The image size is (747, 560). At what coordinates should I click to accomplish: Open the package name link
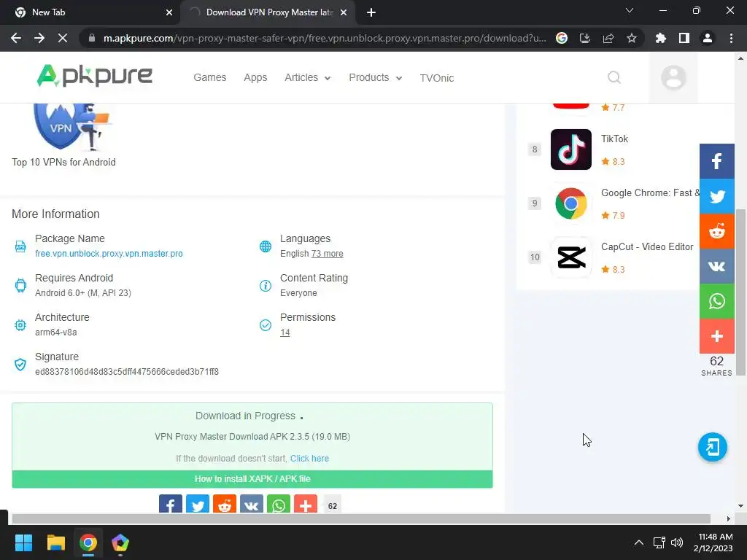pyautogui.click(x=109, y=253)
